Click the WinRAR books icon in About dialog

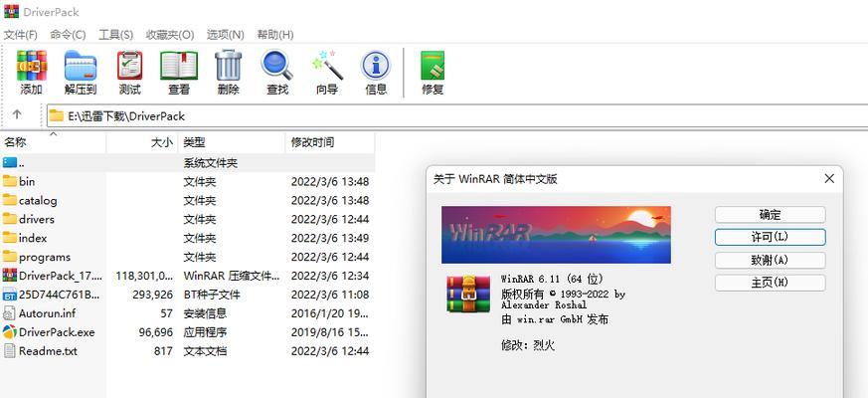click(x=468, y=294)
